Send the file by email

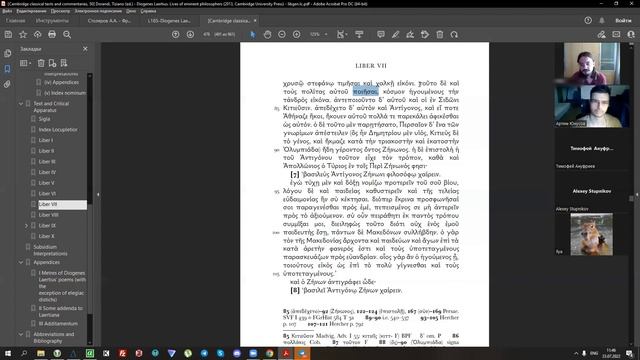click(616, 35)
